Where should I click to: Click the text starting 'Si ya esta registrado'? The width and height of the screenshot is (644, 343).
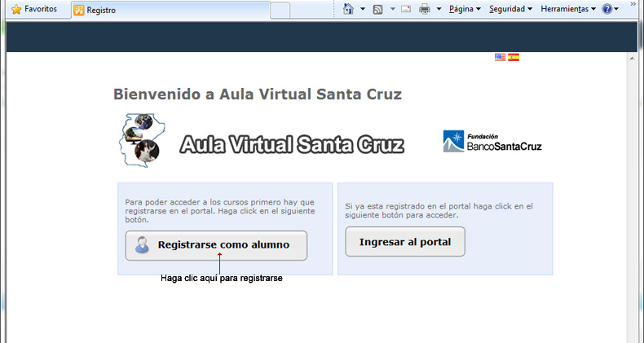coord(439,210)
